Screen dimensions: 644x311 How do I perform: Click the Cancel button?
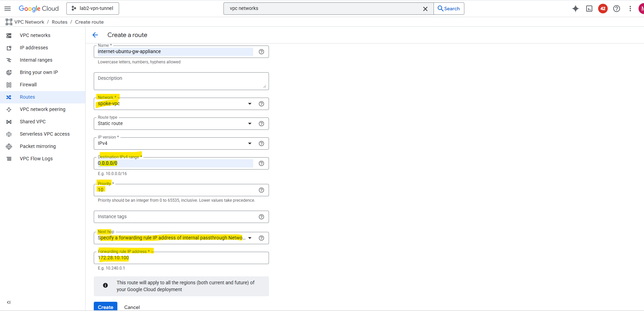tap(132, 307)
